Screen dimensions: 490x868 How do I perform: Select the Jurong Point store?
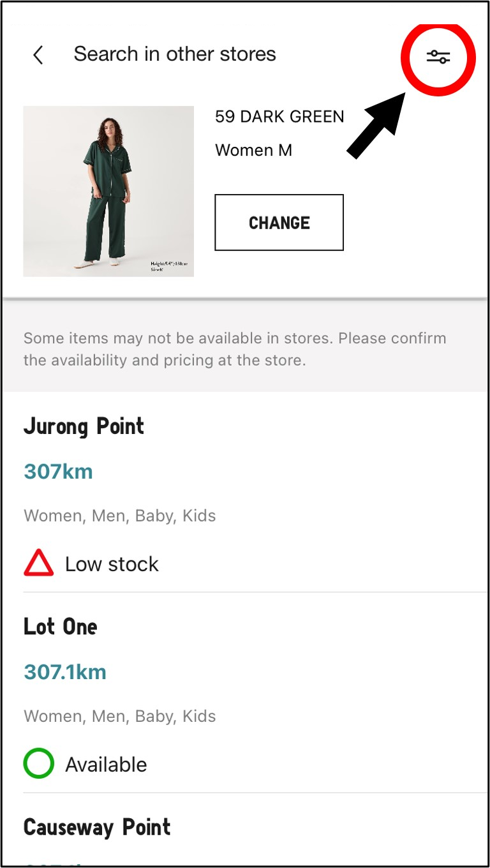pos(84,426)
